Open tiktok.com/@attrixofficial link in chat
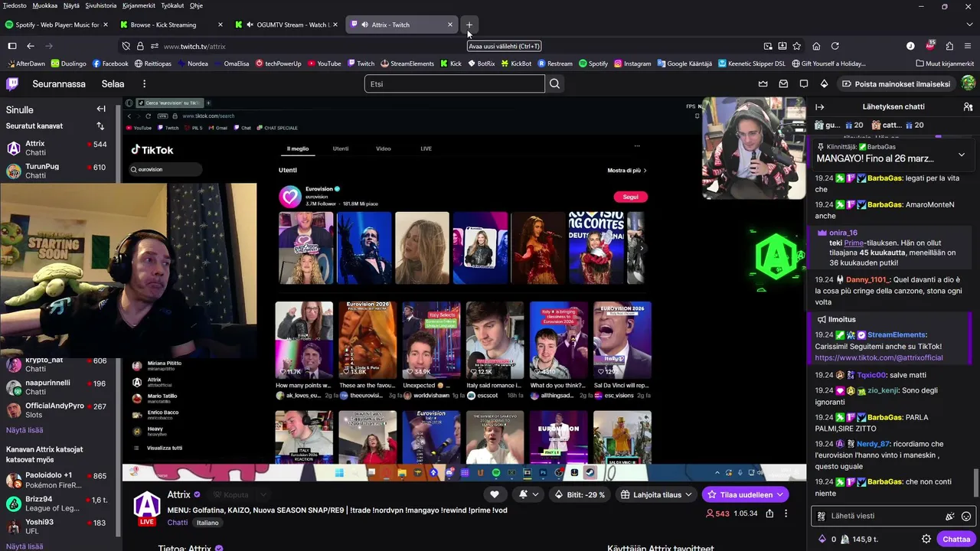Screen dimensions: 980x551 click(879, 357)
